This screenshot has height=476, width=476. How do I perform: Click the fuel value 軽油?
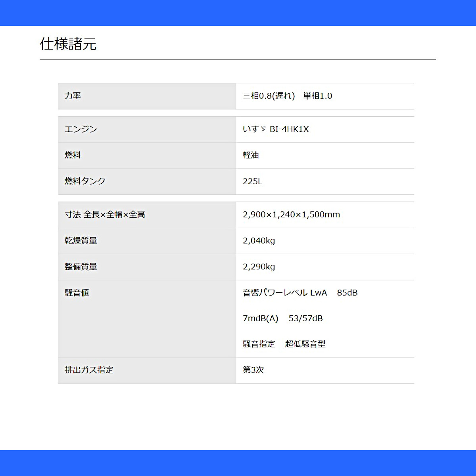coord(251,155)
